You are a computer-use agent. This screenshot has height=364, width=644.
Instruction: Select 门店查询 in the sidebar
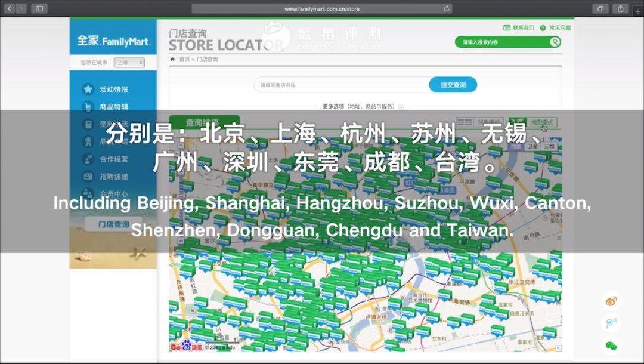click(113, 224)
